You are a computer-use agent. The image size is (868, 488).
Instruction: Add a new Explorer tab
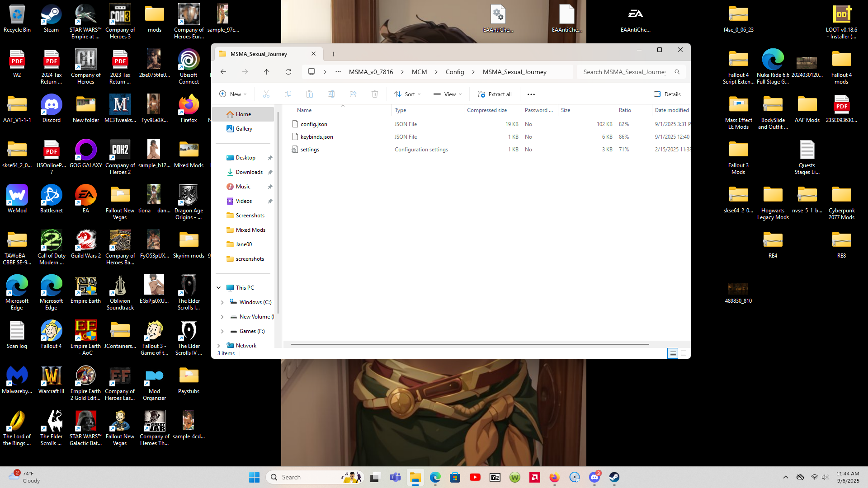click(333, 54)
